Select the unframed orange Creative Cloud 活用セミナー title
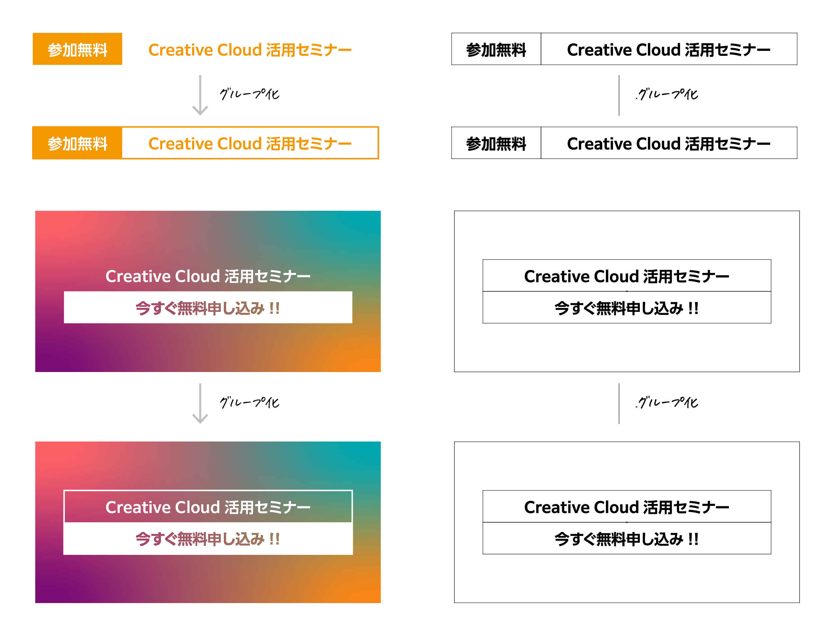This screenshot has width=840, height=629. coord(250,50)
